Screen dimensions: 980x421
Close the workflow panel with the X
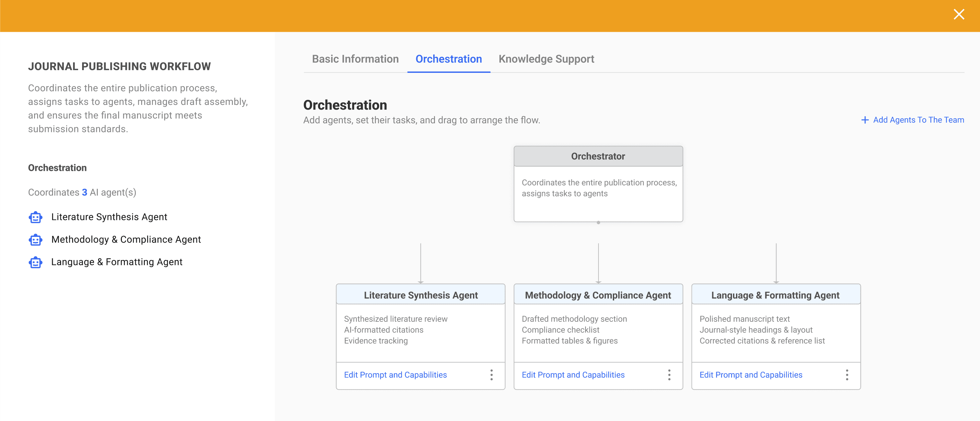coord(958,14)
